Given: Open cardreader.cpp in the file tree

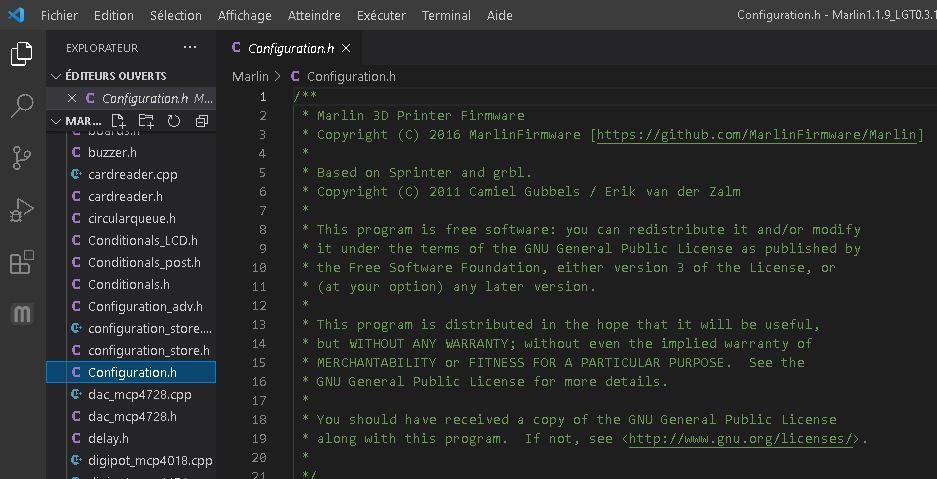Looking at the screenshot, I should coord(131,174).
